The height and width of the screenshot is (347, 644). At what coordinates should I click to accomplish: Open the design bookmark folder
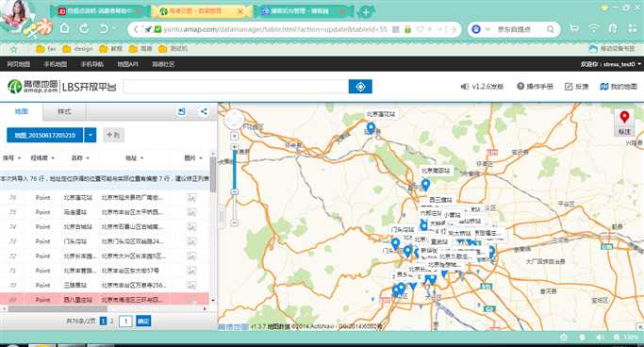(78, 49)
